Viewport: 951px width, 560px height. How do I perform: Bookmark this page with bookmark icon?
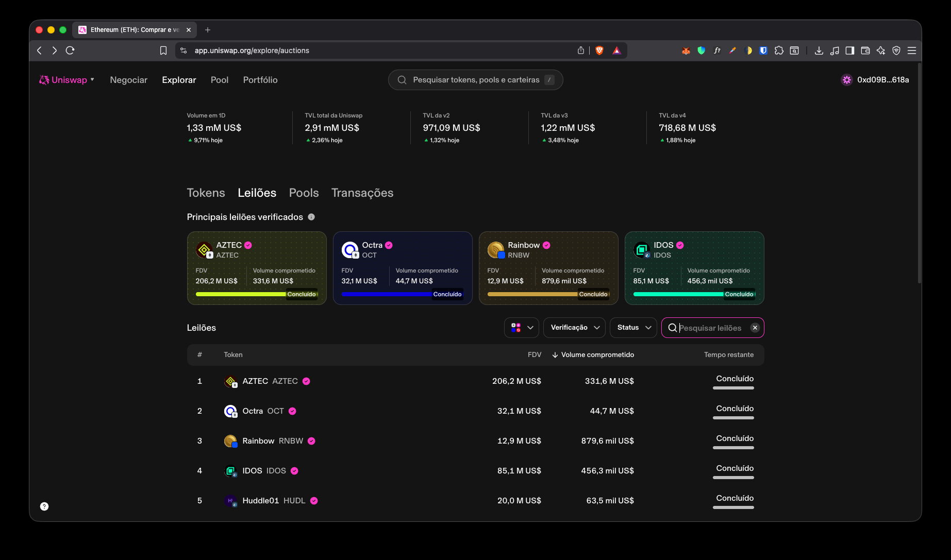pos(163,50)
